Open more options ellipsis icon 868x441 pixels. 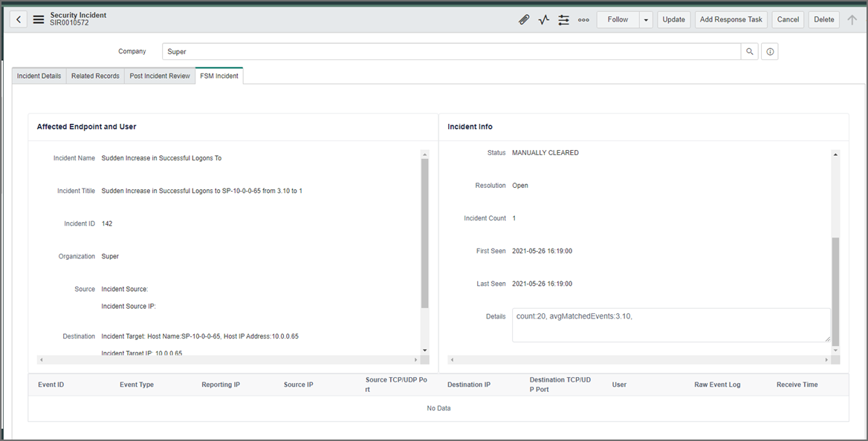click(583, 19)
